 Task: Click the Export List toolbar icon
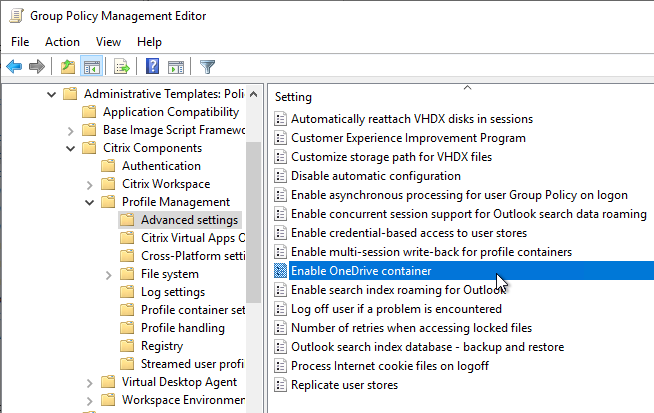(x=121, y=67)
